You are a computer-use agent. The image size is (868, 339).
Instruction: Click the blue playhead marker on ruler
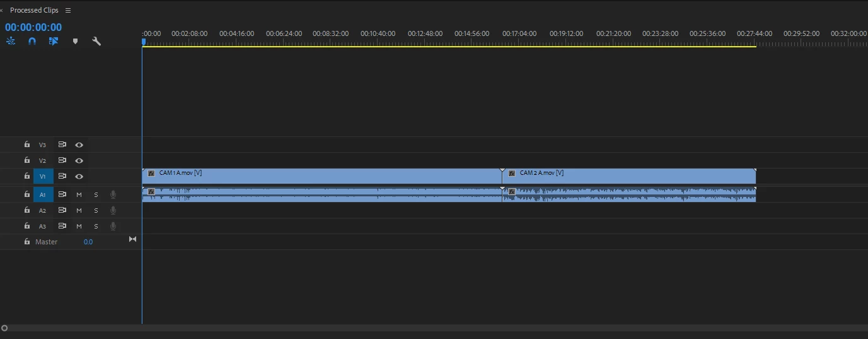144,42
